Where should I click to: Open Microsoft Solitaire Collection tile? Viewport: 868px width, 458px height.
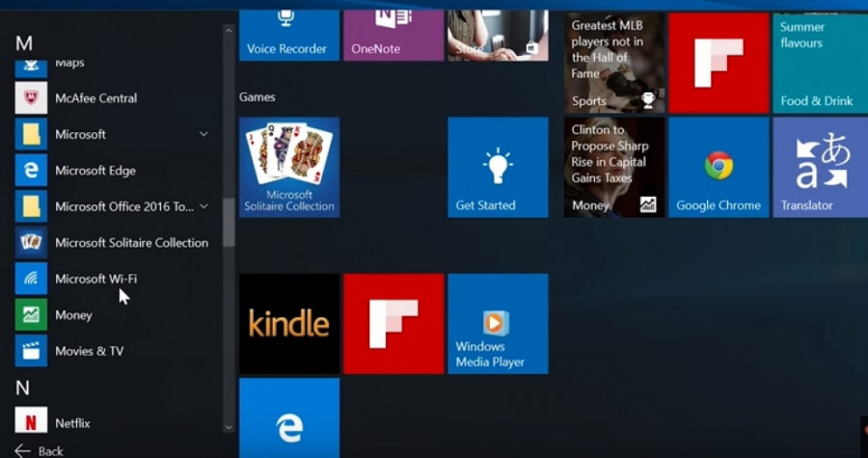coord(289,168)
